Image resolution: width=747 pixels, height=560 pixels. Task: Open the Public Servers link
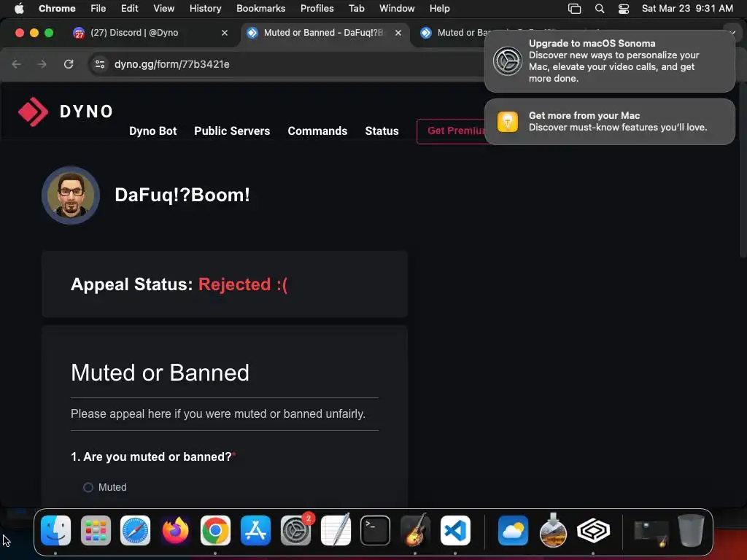coord(232,131)
